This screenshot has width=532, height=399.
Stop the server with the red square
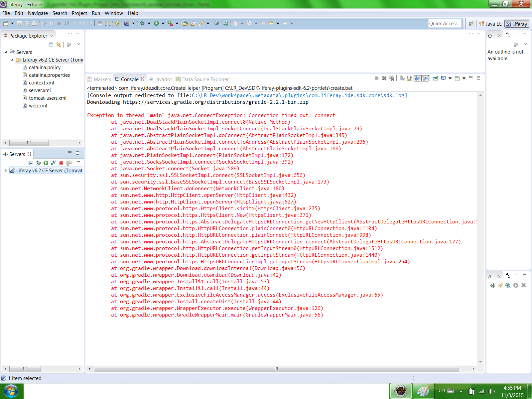(61, 163)
